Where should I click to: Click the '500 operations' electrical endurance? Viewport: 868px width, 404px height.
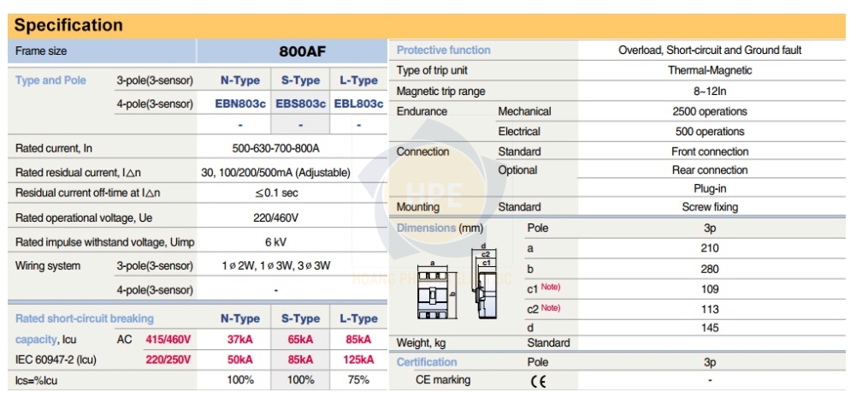(x=710, y=132)
